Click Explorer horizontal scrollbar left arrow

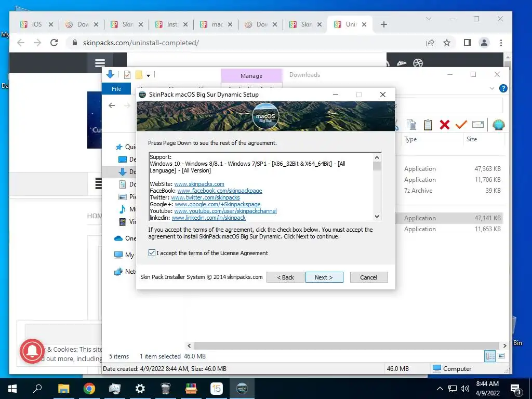pos(189,345)
